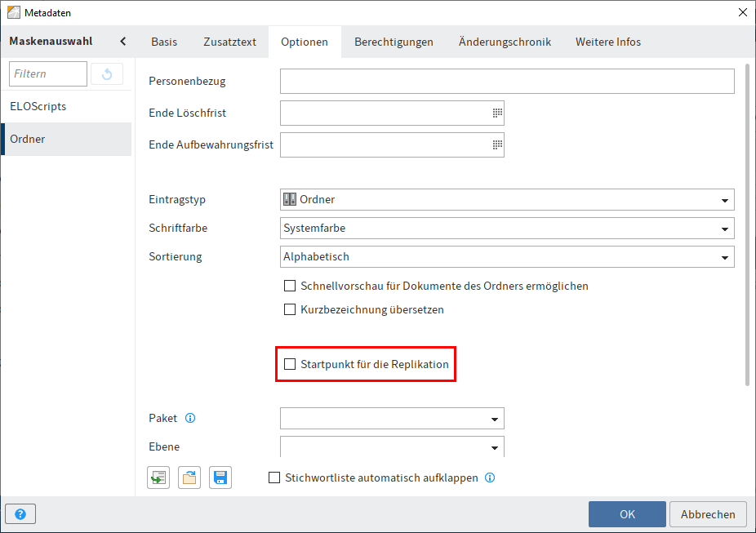Select the ELOScripts mask
This screenshot has height=533, width=756.
(x=66, y=106)
